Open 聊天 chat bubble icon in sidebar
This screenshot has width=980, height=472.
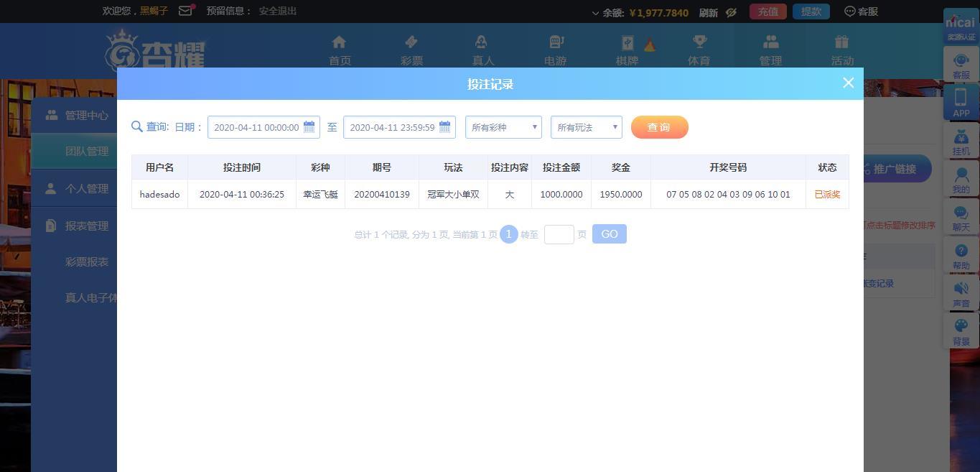coord(961,213)
